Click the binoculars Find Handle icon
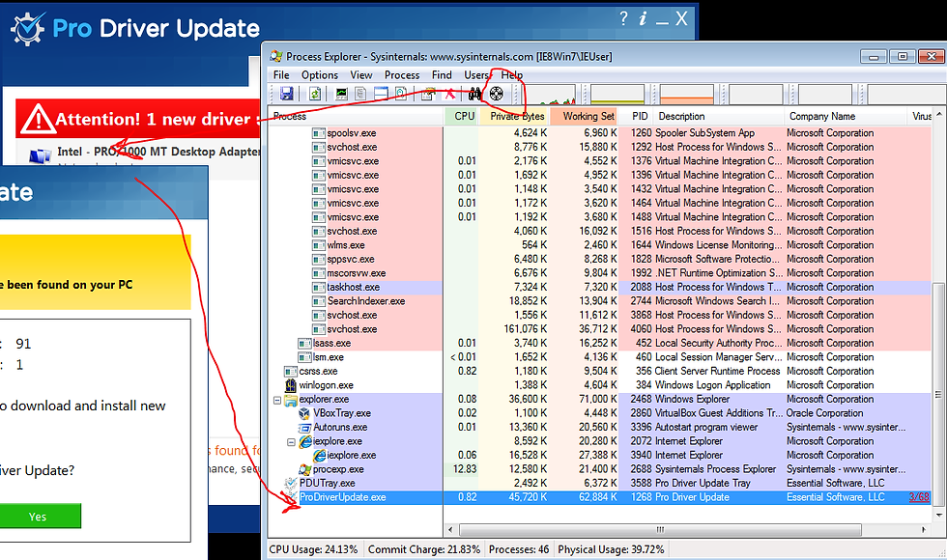947x560 pixels. [475, 94]
